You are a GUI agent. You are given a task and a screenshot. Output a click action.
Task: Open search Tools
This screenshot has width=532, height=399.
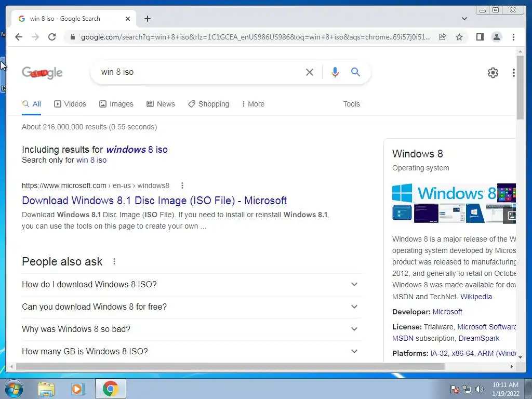click(351, 104)
